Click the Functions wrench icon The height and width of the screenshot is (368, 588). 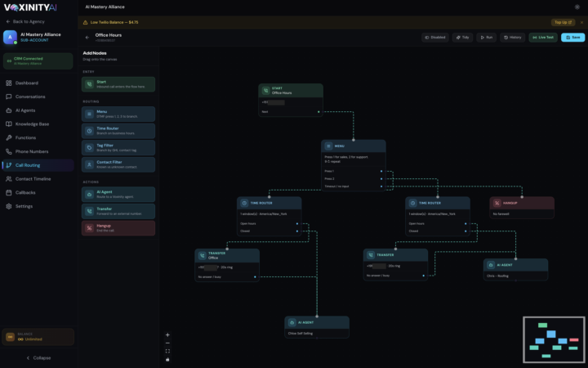[9, 138]
